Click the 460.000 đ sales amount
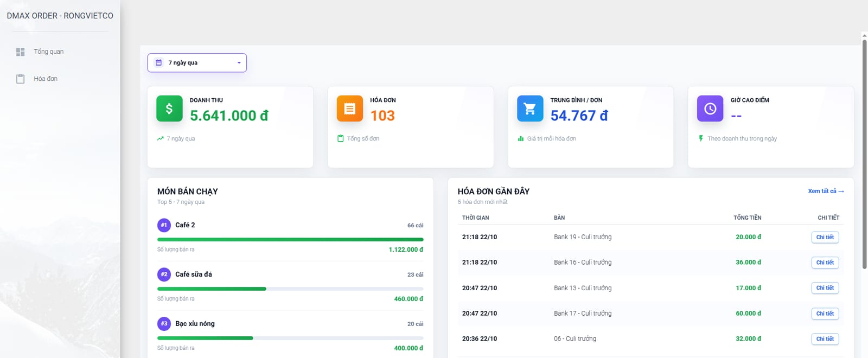 (409, 299)
